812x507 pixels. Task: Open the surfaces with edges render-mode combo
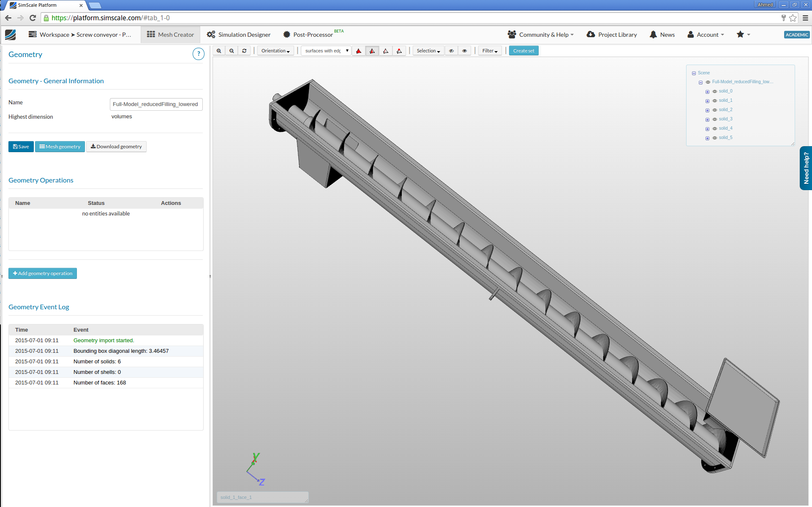pyautogui.click(x=326, y=51)
